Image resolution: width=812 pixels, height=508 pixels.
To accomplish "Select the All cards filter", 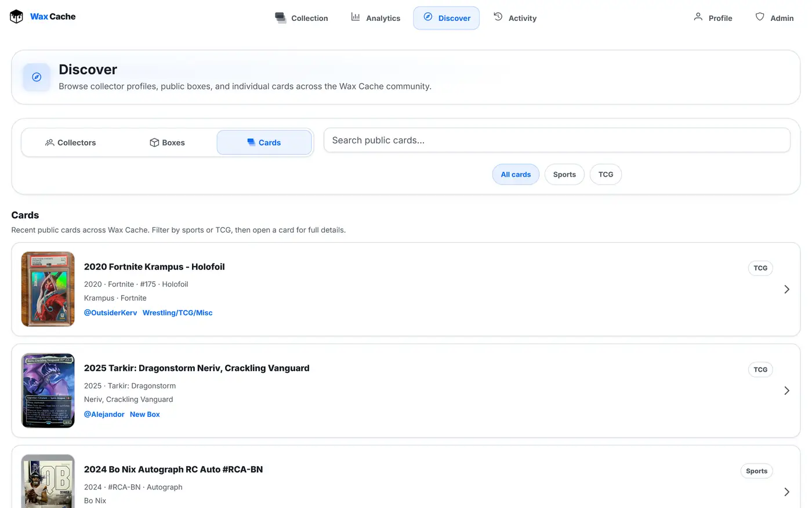I will 516,175.
